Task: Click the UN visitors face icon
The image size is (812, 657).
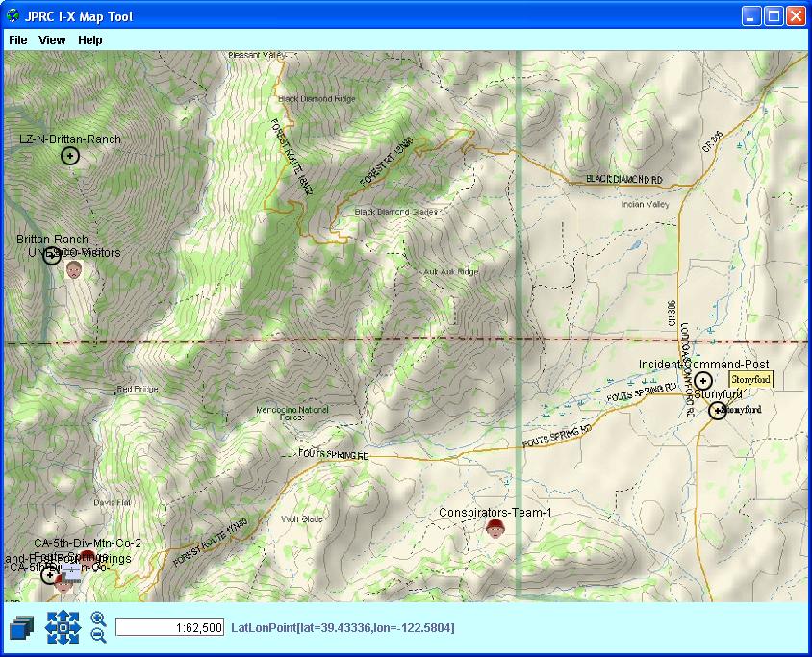Action: [74, 270]
